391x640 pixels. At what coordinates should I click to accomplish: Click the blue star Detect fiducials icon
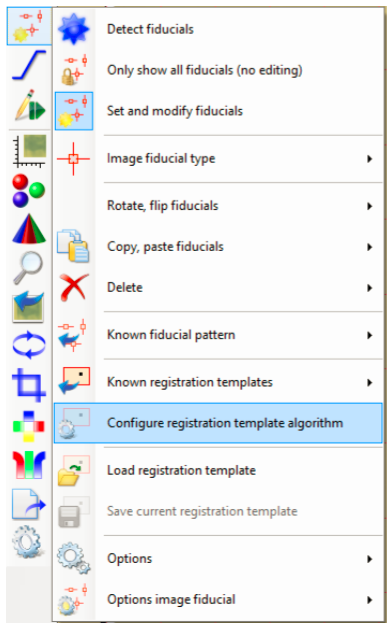pos(73,29)
